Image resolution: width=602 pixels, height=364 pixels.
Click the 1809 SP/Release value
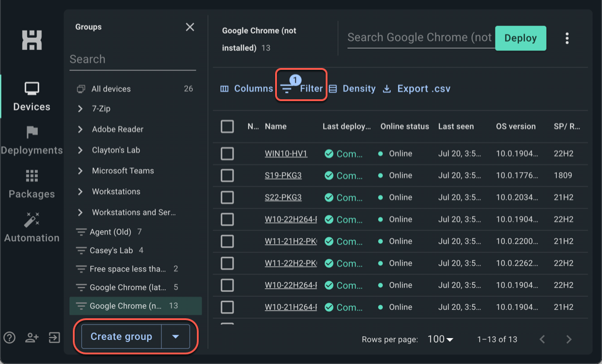[x=563, y=175]
